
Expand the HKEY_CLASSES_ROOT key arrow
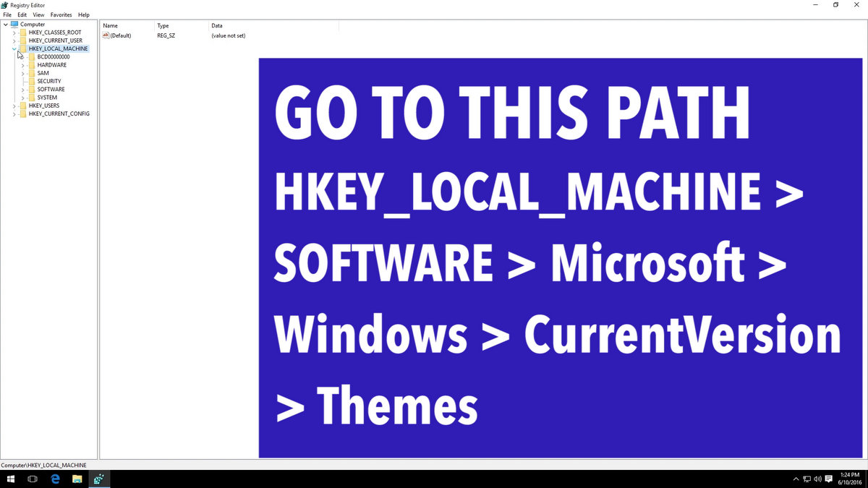click(x=14, y=33)
